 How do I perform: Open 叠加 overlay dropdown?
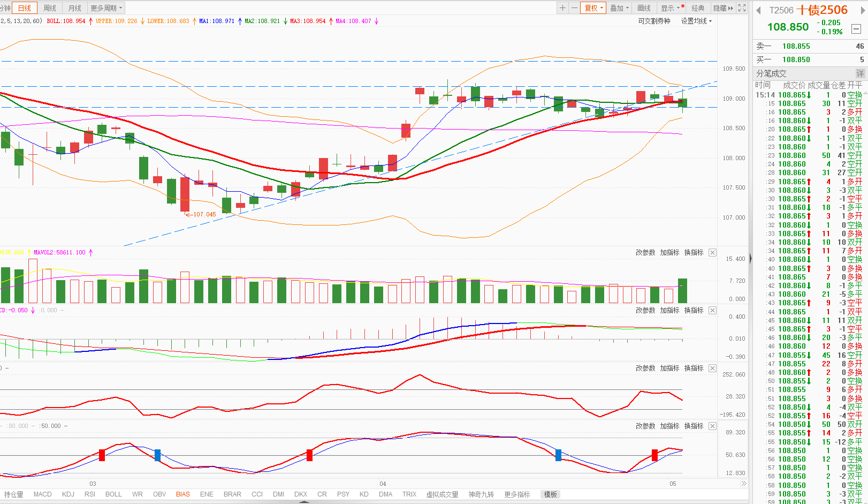[x=619, y=8]
